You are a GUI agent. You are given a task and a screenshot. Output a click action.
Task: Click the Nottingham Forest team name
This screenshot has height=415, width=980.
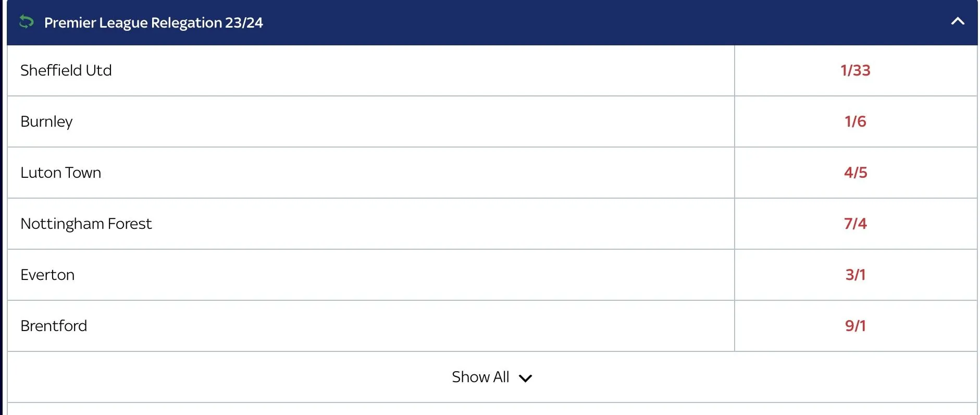86,224
